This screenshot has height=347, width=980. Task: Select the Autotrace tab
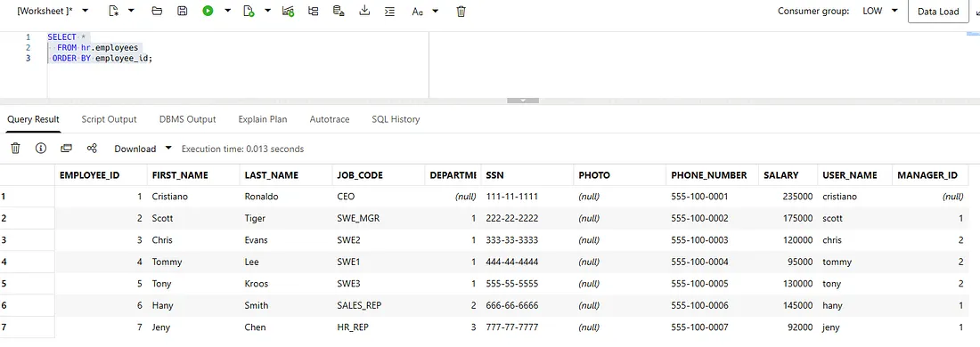[330, 119]
